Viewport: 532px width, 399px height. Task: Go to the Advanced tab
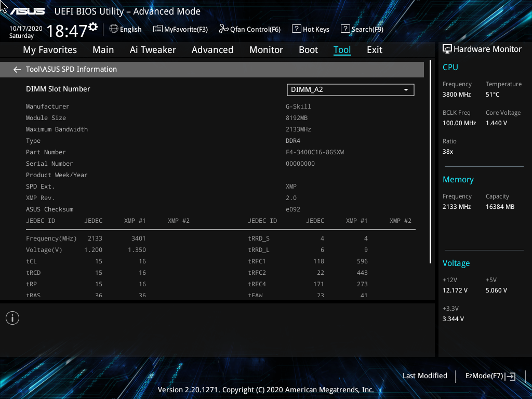[212, 50]
